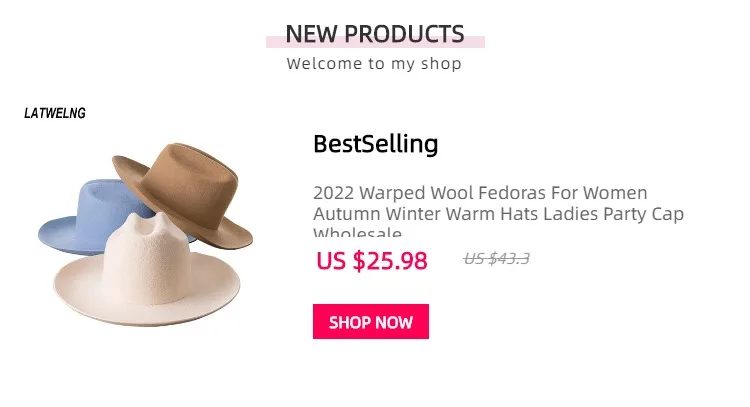Click the word 'PRODUCTS' in the heading
The width and height of the screenshot is (750, 407).
coord(404,33)
